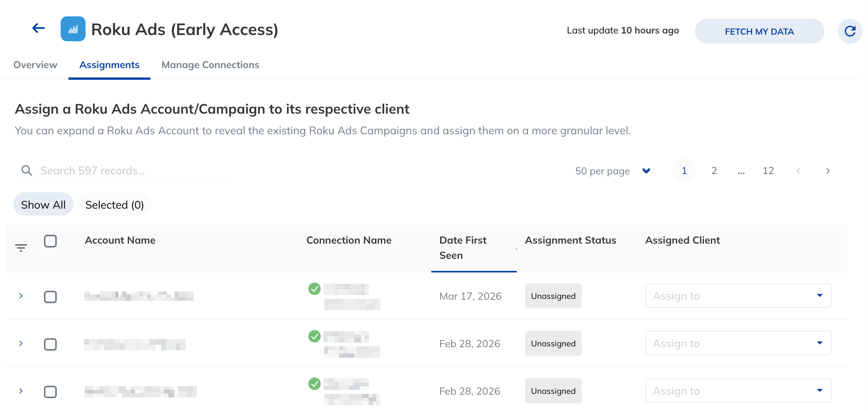The height and width of the screenshot is (411, 868).
Task: Sort by Assignment Status column header
Action: [x=570, y=240]
